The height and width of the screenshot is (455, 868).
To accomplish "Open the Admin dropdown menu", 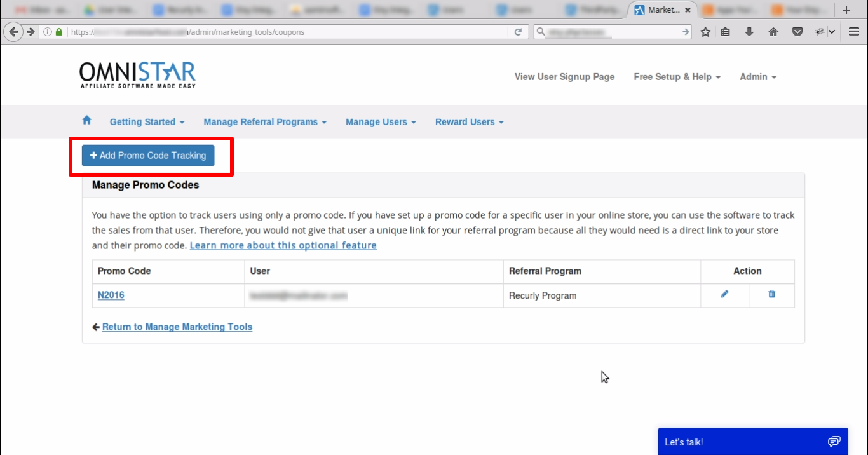I will tap(757, 77).
